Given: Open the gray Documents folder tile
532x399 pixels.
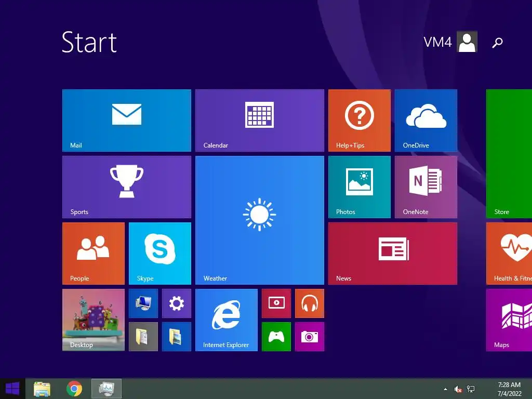Looking at the screenshot, I should click(x=143, y=337).
